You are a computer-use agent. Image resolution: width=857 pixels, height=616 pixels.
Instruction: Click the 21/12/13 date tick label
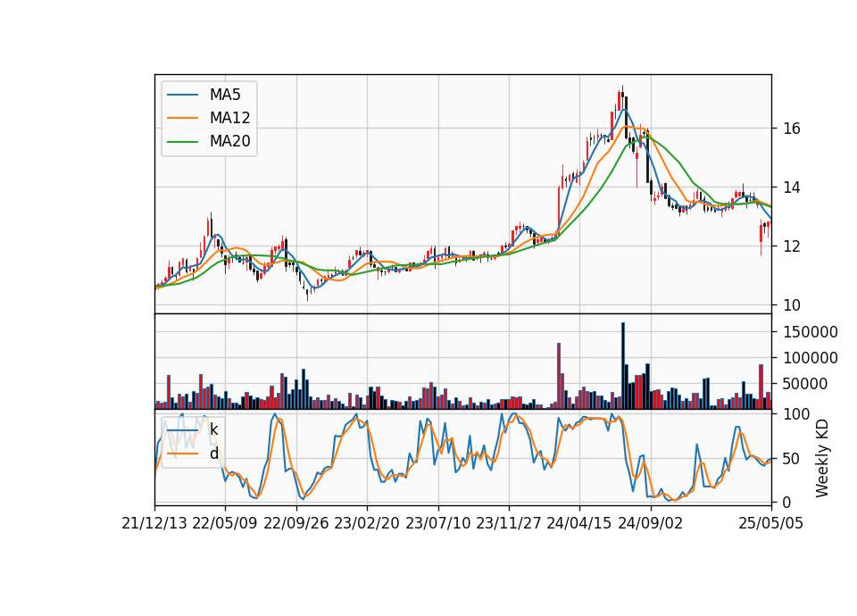[154, 523]
